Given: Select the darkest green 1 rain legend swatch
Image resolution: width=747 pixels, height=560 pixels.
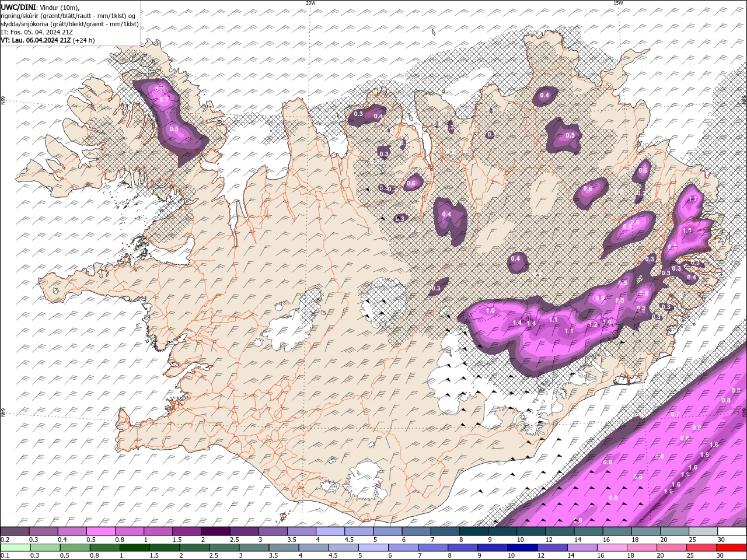Looking at the screenshot, I should (x=134, y=548).
